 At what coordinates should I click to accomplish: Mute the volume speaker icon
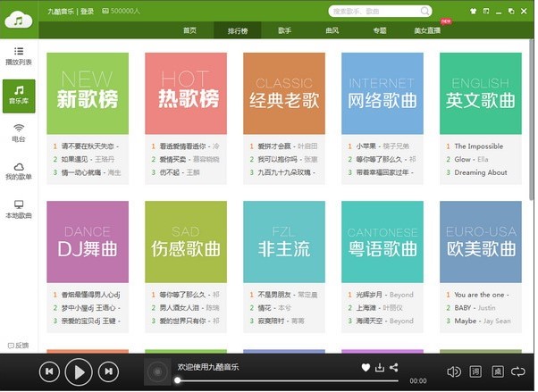click(x=453, y=371)
